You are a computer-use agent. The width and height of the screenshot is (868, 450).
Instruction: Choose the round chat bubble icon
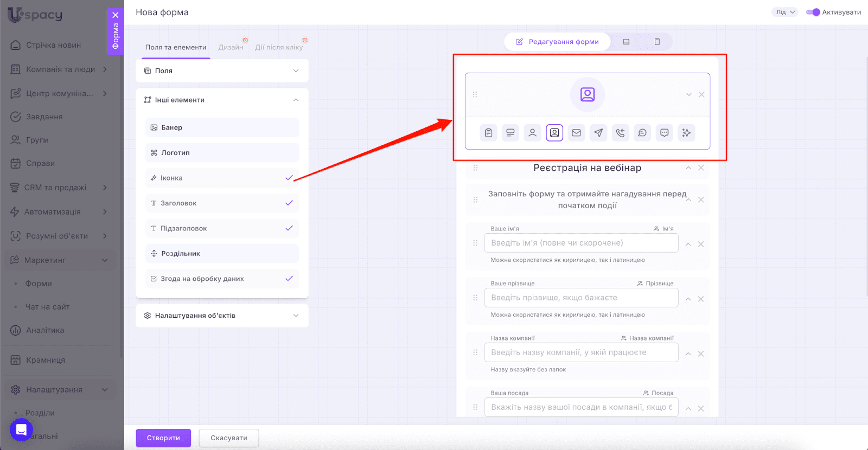642,133
